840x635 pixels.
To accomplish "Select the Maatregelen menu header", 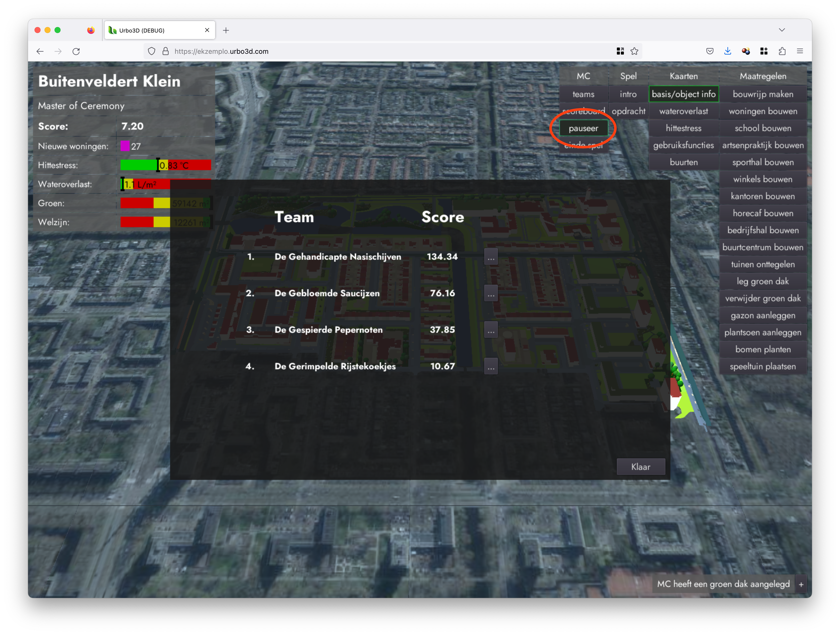I will pyautogui.click(x=763, y=76).
